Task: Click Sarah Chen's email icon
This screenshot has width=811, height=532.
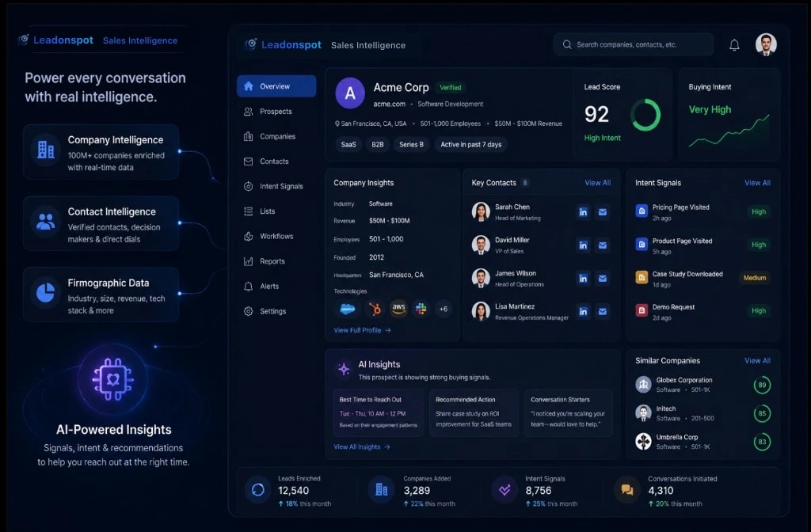Action: [603, 212]
